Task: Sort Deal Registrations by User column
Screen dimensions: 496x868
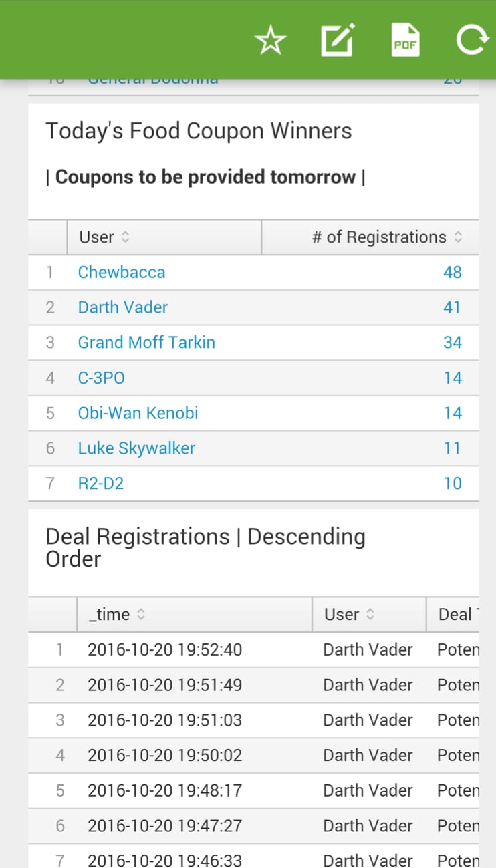Action: pyautogui.click(x=369, y=615)
